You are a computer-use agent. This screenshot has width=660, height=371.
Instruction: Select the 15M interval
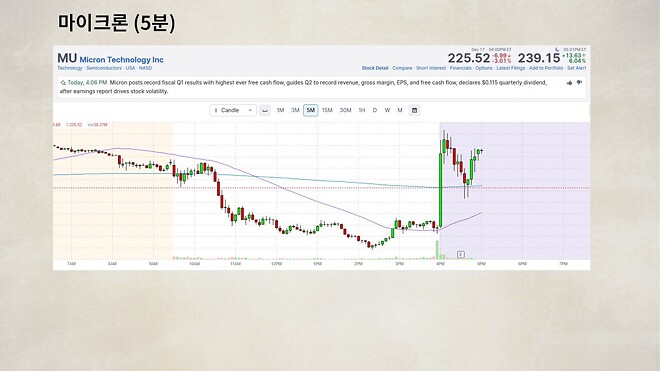coord(327,110)
